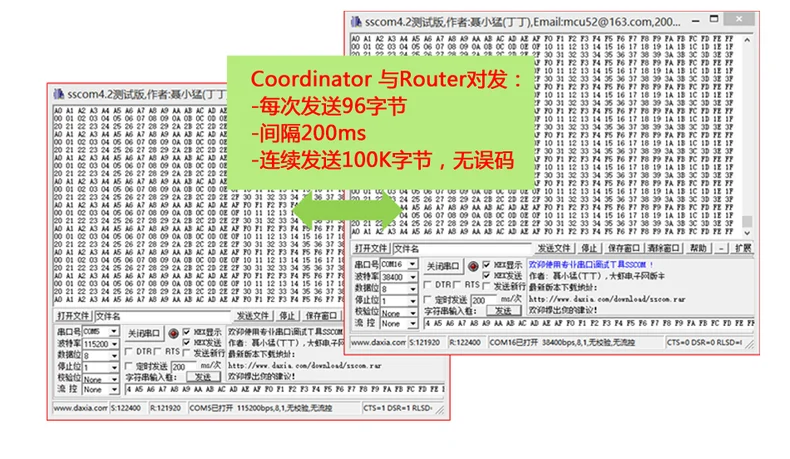This screenshot has height=459, width=790.
Task: Open 数据位 dropdown in COM16 window
Action: click(x=413, y=289)
